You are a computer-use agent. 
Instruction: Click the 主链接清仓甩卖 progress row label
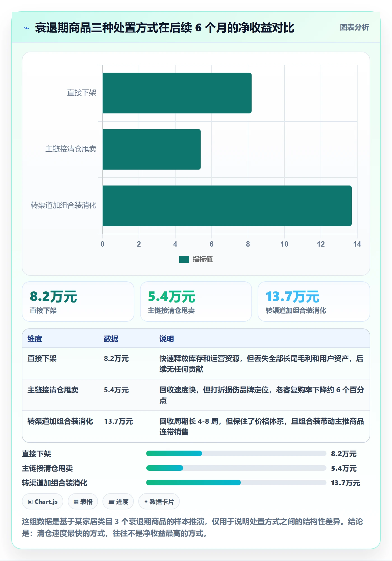coord(47,468)
